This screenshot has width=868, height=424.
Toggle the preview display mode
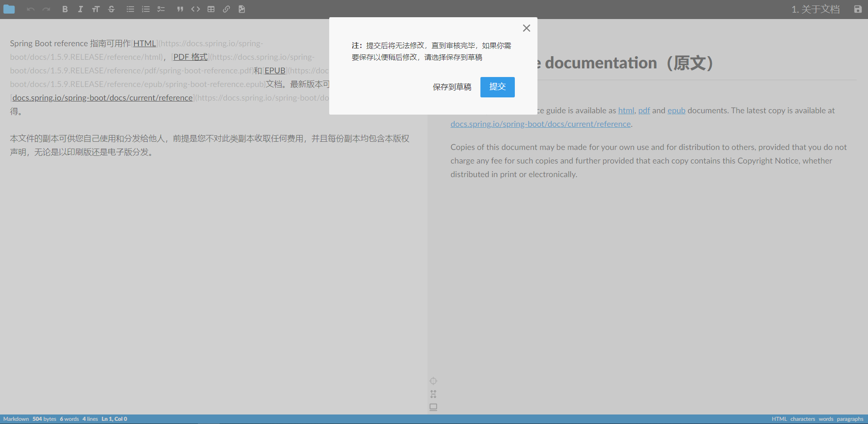(x=433, y=407)
